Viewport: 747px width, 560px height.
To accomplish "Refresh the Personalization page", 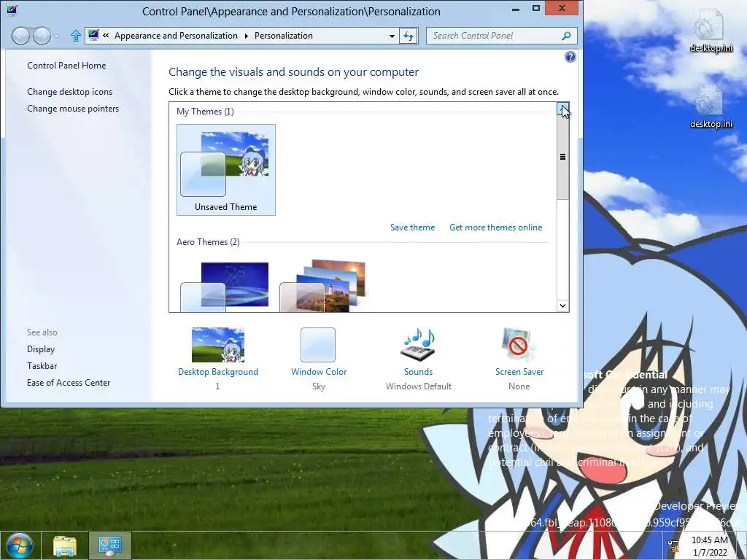I will pyautogui.click(x=409, y=36).
